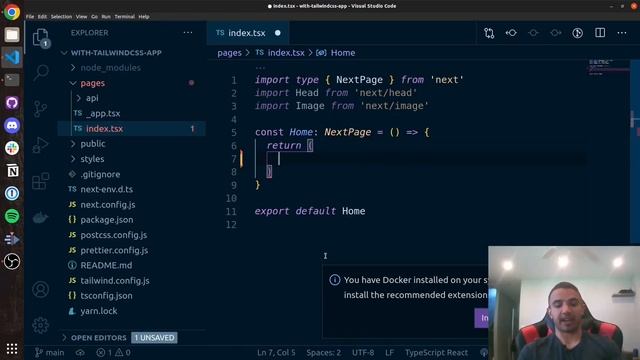Change indentation via Spaces: 2

tap(324, 352)
